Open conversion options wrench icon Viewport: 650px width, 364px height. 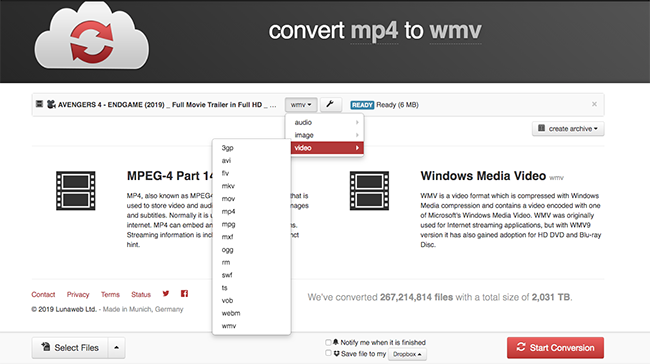(x=330, y=104)
